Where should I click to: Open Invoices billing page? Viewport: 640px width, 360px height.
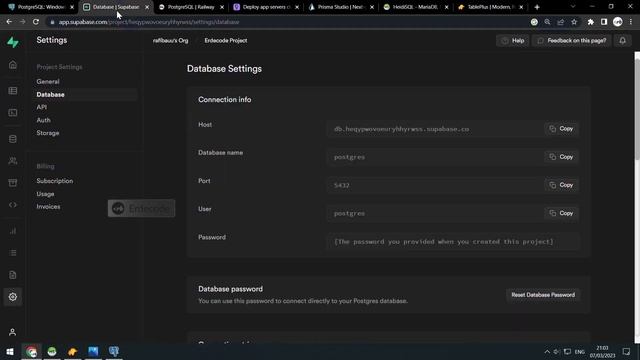point(48,207)
